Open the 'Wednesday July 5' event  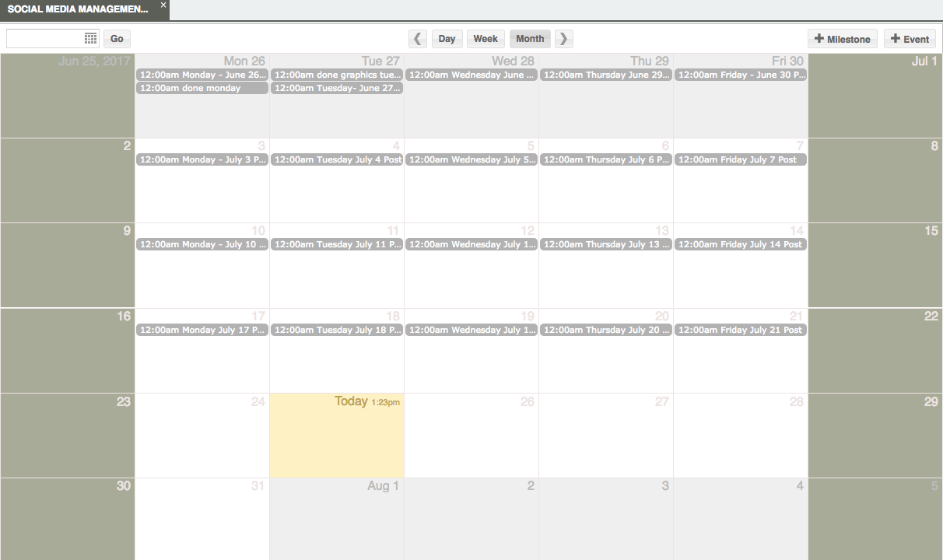coord(471,159)
